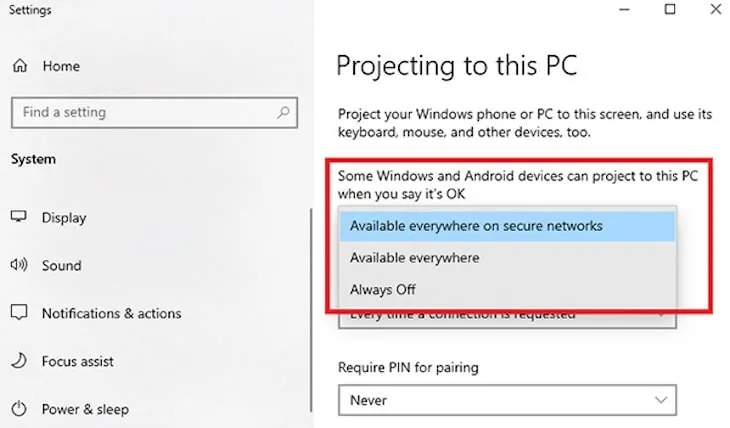Click the Notifications & actions icon
Screen dimensions: 730x428
pos(19,314)
